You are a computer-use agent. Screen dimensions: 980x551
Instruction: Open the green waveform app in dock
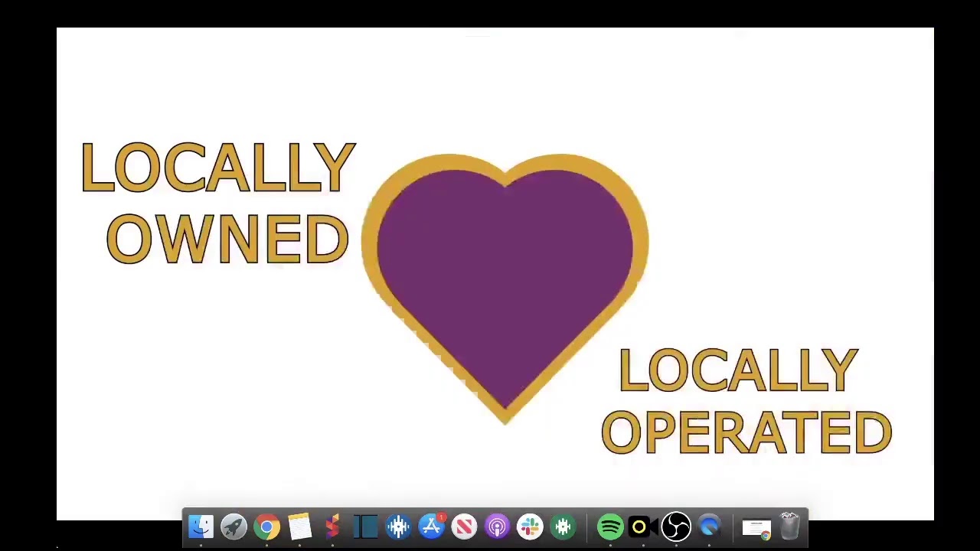(563, 527)
